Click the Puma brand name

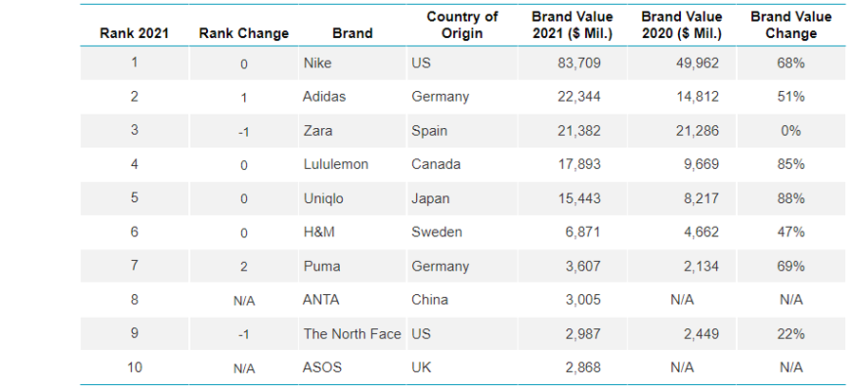[x=321, y=267]
